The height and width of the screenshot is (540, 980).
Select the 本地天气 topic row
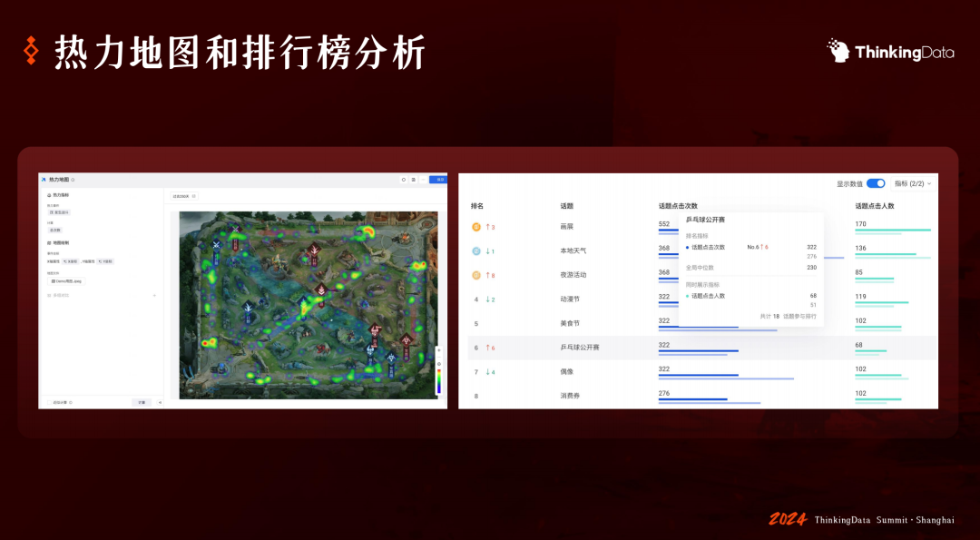tap(702, 250)
